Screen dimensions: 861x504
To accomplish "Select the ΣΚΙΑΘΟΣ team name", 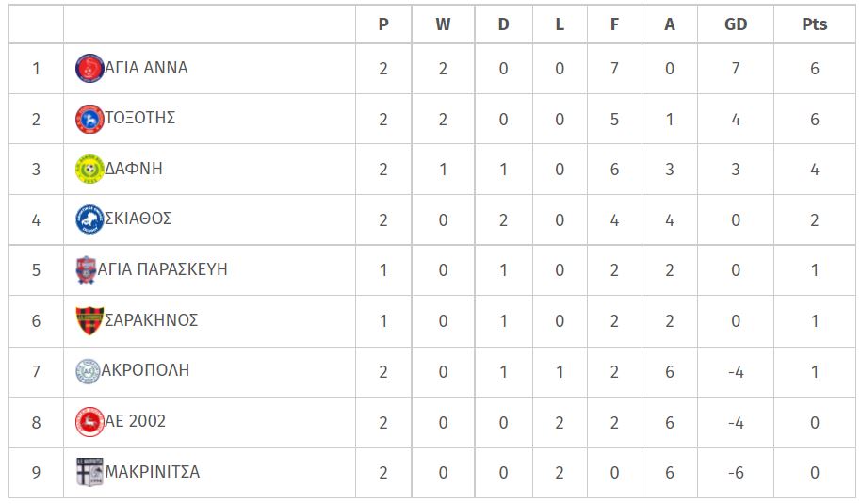I will pyautogui.click(x=138, y=219).
